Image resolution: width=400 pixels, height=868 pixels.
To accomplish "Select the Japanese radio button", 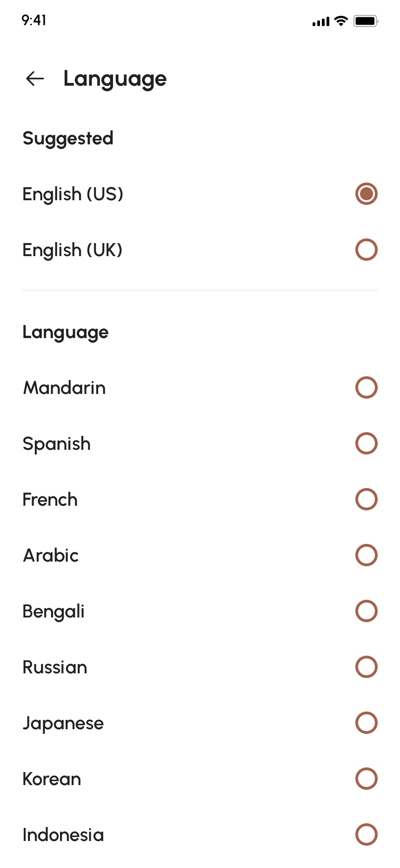I will (366, 723).
